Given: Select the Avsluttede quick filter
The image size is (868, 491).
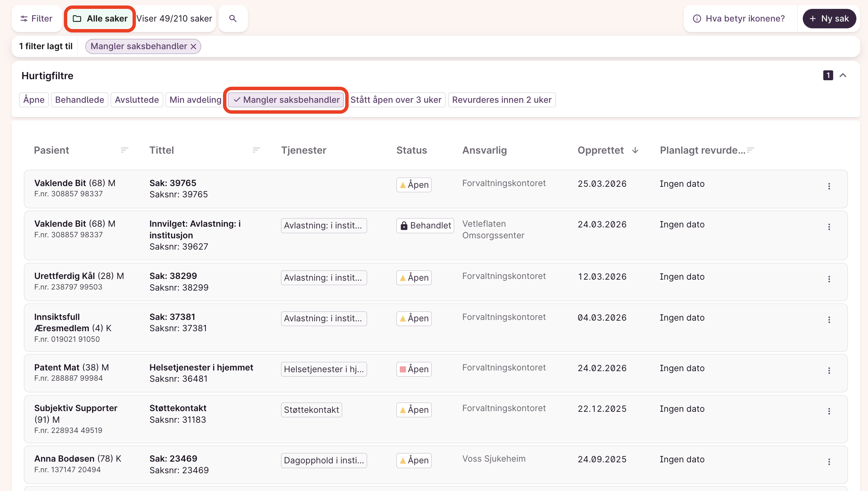Looking at the screenshot, I should 137,100.
